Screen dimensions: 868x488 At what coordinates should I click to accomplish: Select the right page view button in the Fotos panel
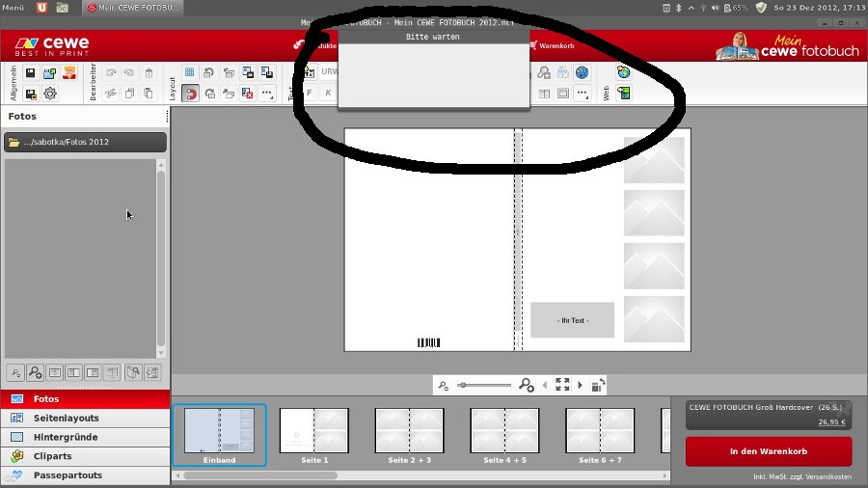click(x=93, y=373)
